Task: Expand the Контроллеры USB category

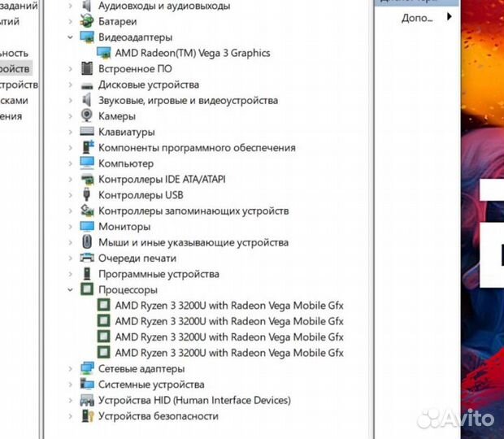Action: [70, 195]
